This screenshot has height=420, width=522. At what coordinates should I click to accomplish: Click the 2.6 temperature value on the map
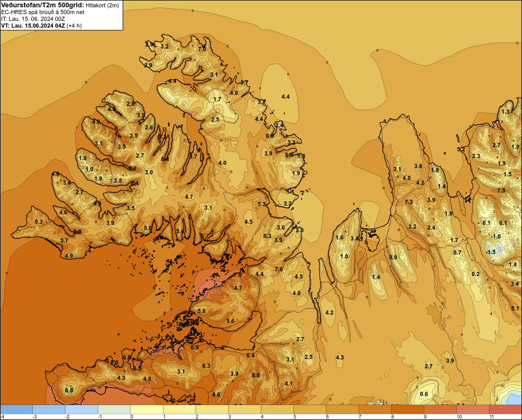(x=149, y=127)
